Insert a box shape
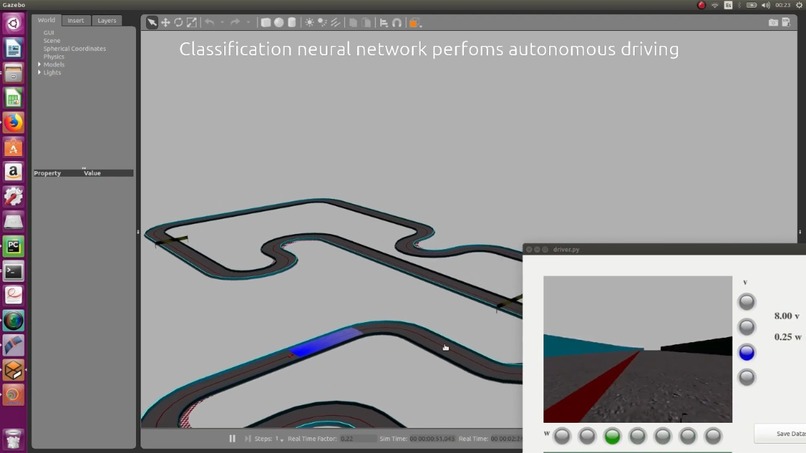 (265, 23)
